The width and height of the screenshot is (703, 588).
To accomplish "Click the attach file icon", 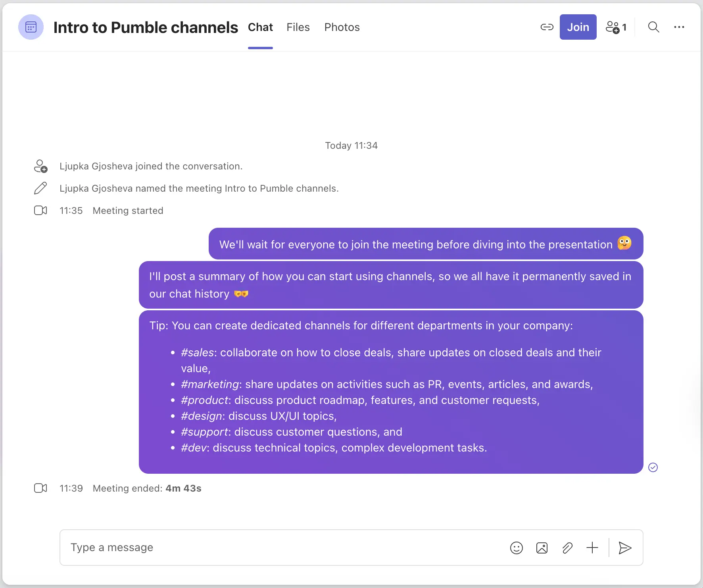I will click(567, 548).
